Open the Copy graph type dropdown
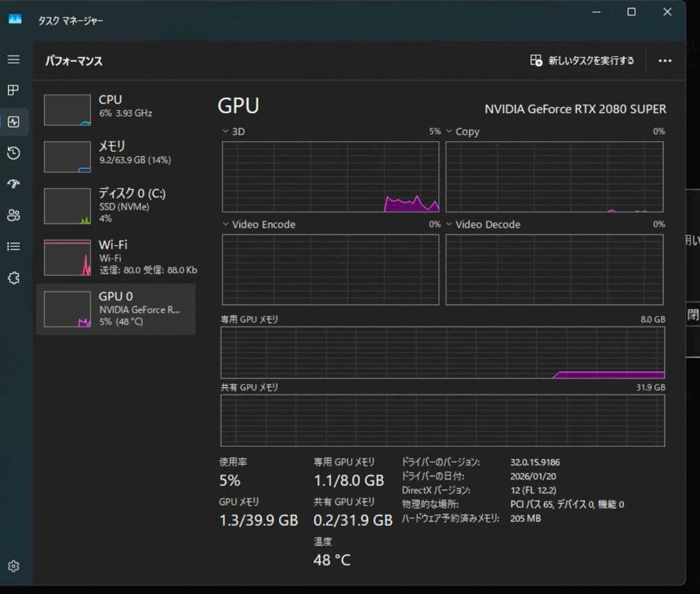700x594 pixels. pos(450,131)
